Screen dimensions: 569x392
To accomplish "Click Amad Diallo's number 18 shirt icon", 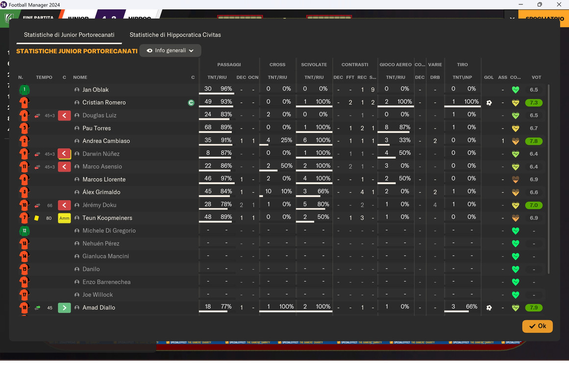I will click(25, 307).
